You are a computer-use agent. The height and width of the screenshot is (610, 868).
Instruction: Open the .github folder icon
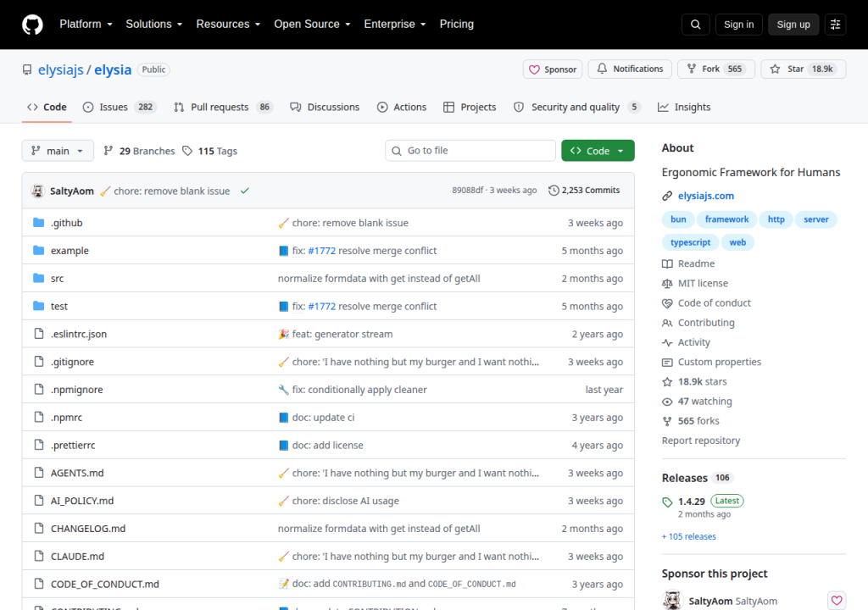38,223
